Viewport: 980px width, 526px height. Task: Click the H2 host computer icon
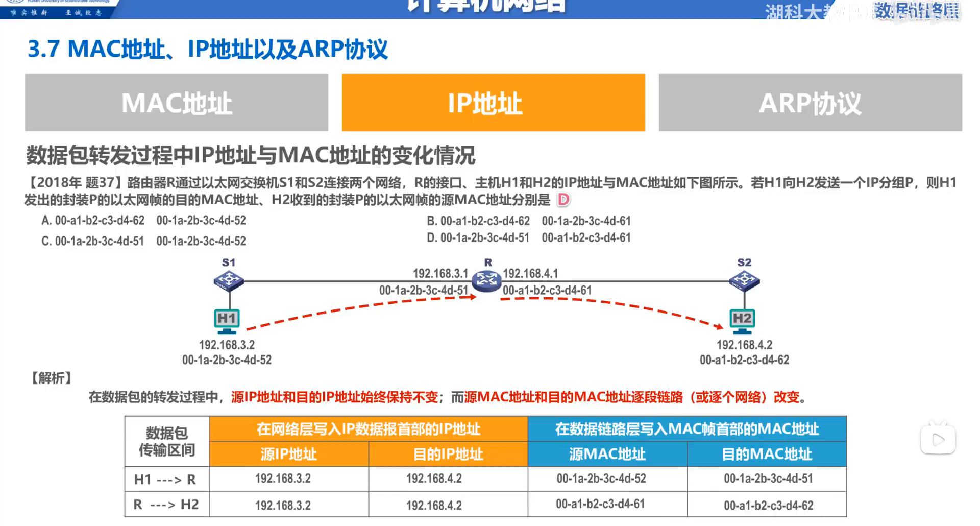pos(742,322)
